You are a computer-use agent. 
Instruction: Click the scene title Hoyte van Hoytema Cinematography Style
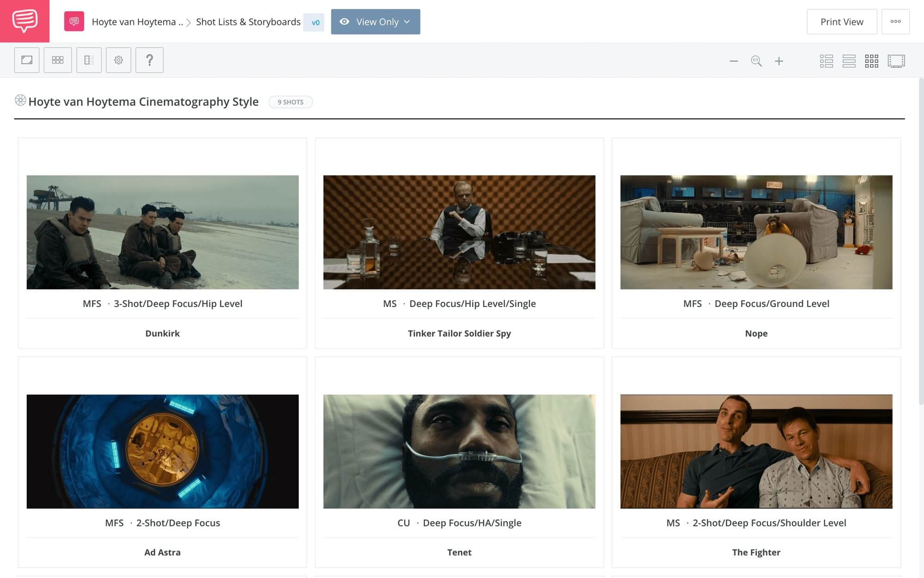pos(143,102)
